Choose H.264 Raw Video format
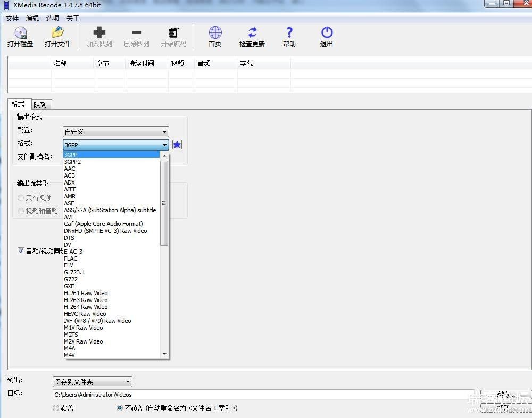The width and height of the screenshot is (532, 418). [x=111, y=307]
